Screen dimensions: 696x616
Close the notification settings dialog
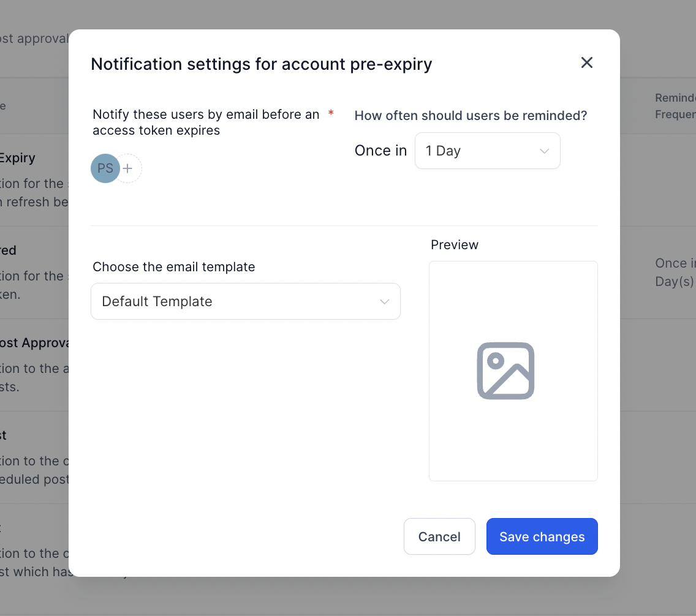(x=587, y=62)
